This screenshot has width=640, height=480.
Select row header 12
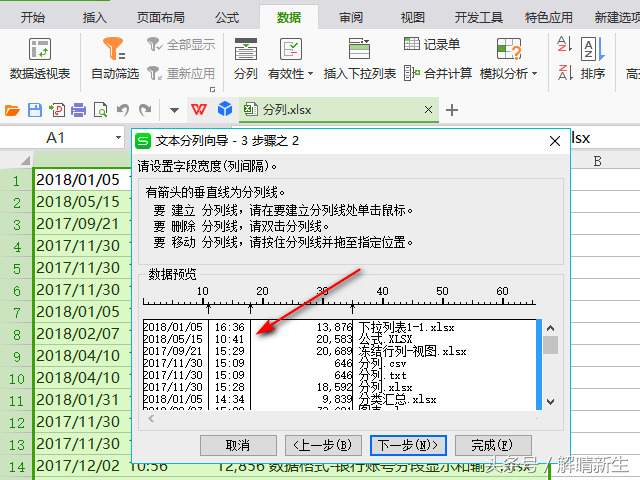pyautogui.click(x=17, y=422)
